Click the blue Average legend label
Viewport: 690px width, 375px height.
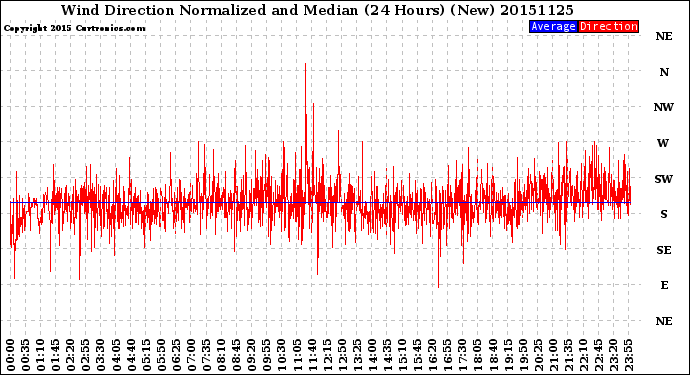(553, 26)
